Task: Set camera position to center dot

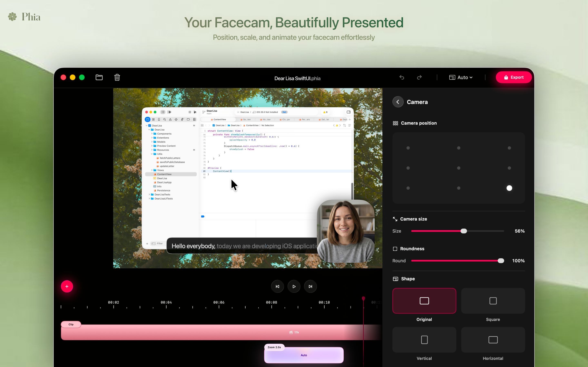Action: tap(459, 168)
